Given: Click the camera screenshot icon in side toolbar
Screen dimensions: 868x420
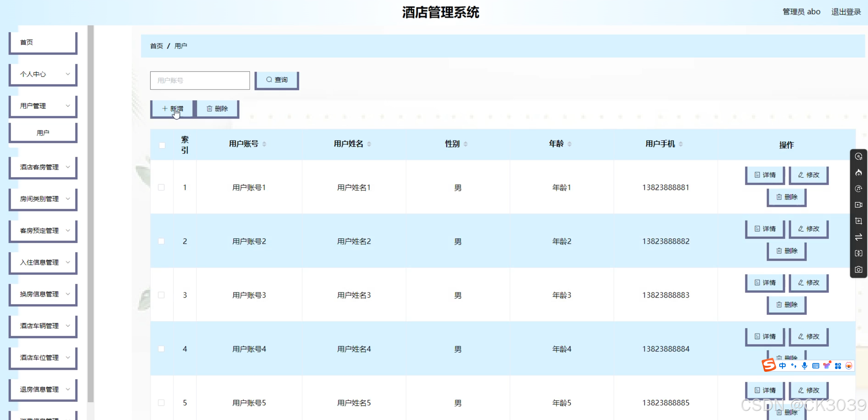Looking at the screenshot, I should pyautogui.click(x=858, y=270).
